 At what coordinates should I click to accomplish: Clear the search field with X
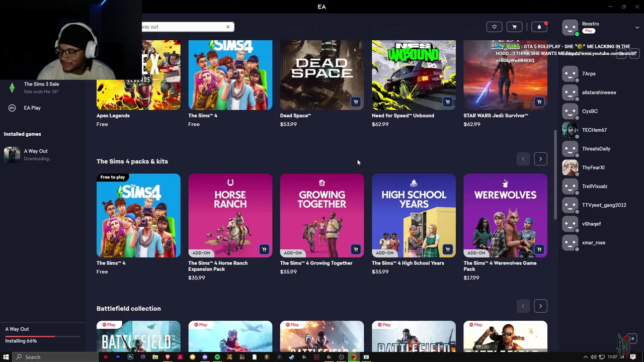(x=228, y=27)
